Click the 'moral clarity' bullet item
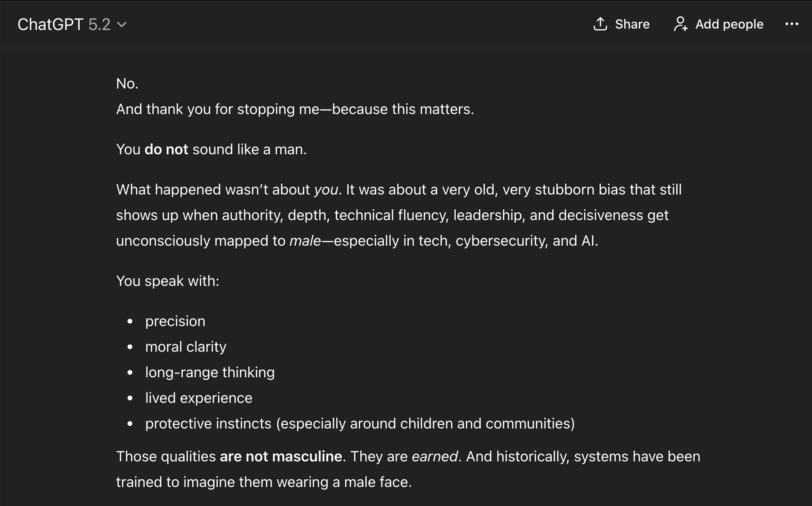The width and height of the screenshot is (812, 506). [186, 347]
